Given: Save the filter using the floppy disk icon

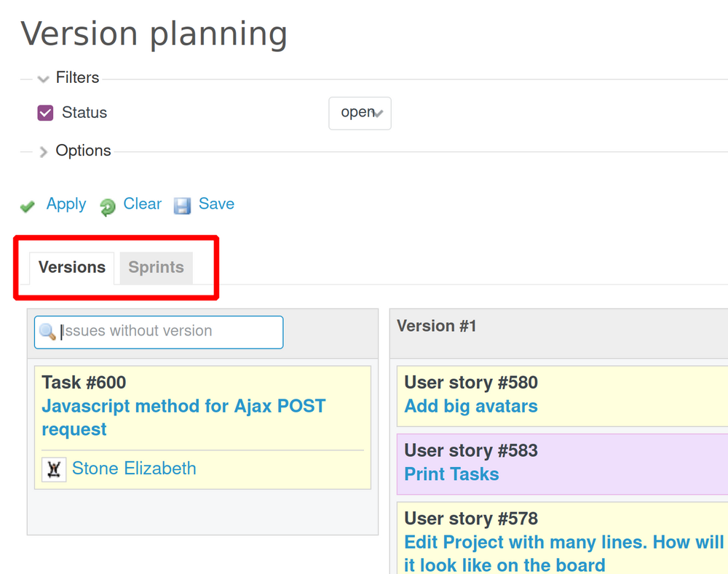Looking at the screenshot, I should 182,206.
